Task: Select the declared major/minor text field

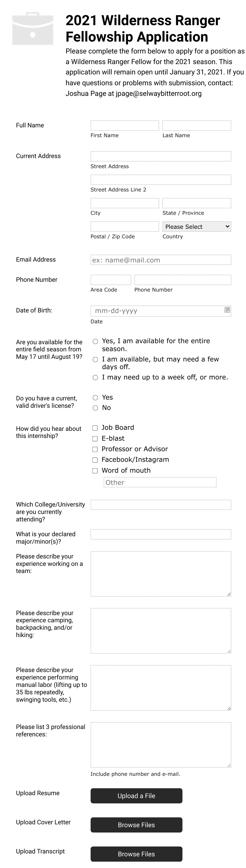Action: click(x=161, y=534)
